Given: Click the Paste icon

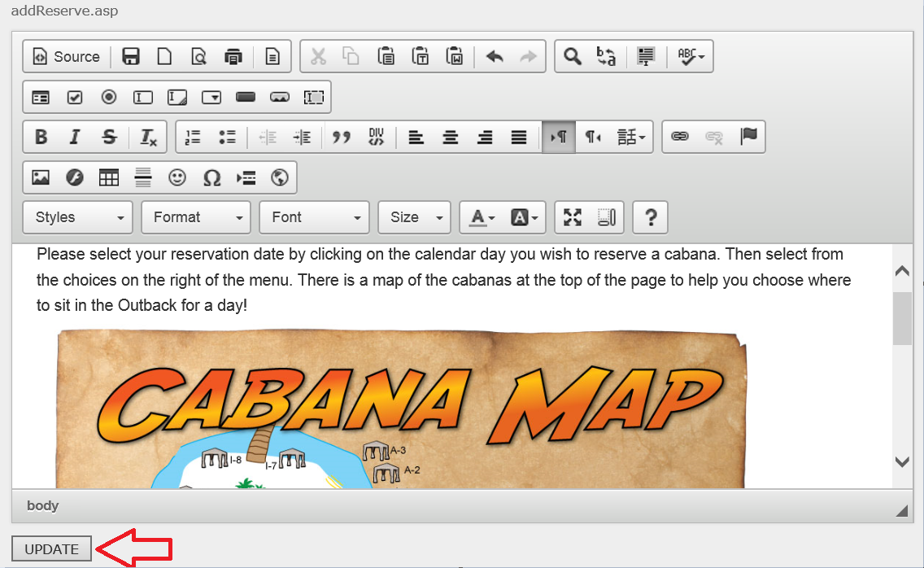Looking at the screenshot, I should click(x=386, y=57).
